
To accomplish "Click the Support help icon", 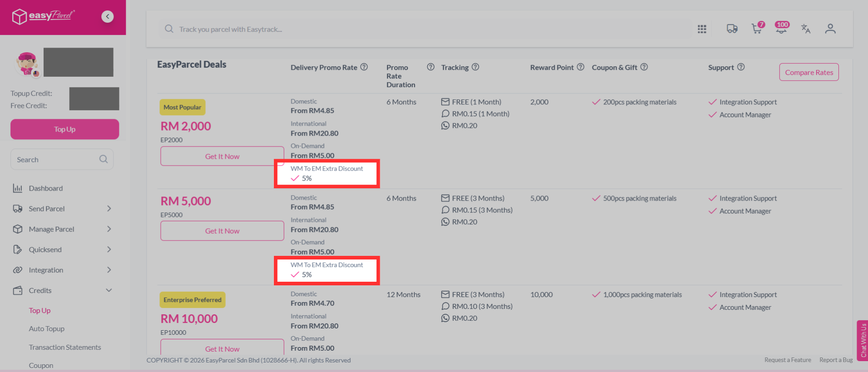I will (741, 67).
